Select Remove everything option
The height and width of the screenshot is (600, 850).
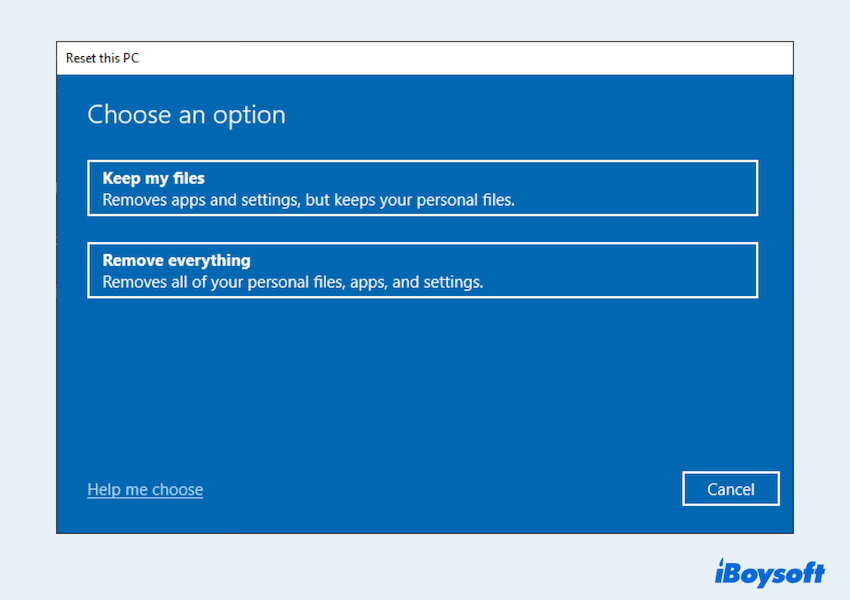(x=422, y=270)
